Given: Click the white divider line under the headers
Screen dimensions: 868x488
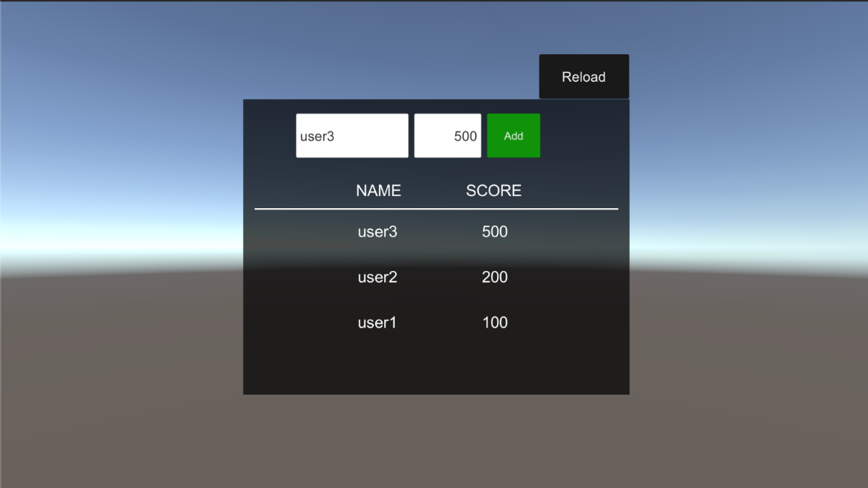Looking at the screenshot, I should [x=436, y=209].
